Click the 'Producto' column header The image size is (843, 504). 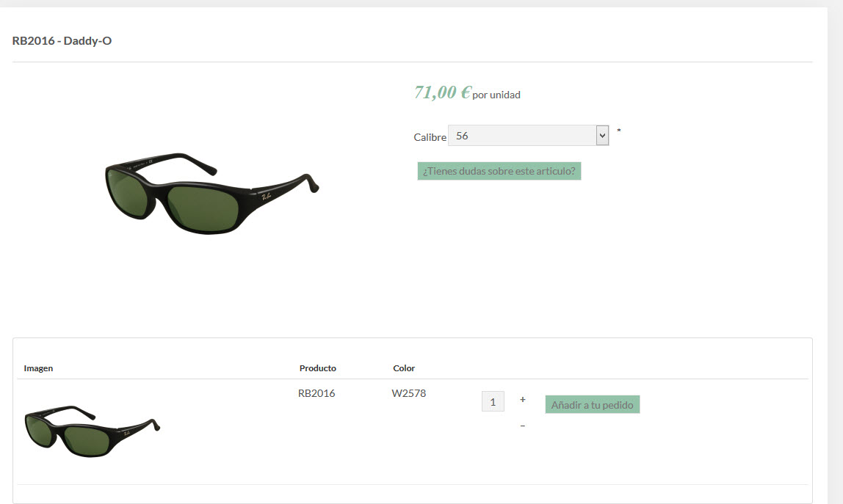pyautogui.click(x=318, y=368)
